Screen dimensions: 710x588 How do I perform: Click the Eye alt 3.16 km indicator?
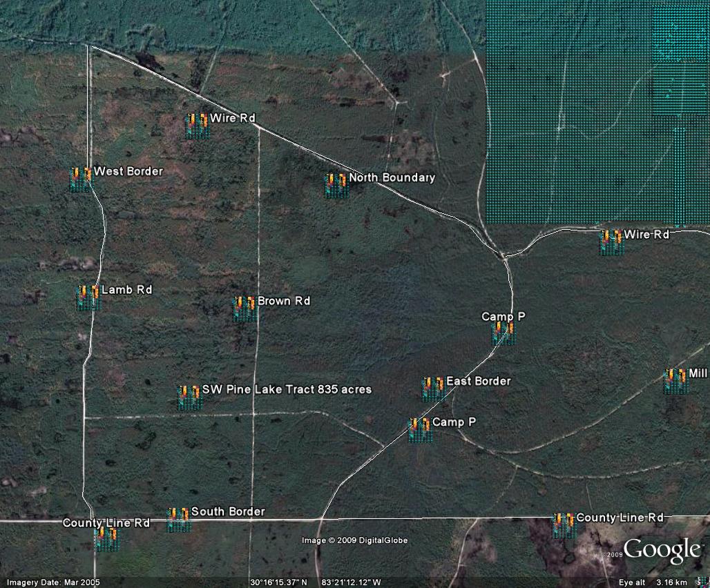pyautogui.click(x=653, y=582)
